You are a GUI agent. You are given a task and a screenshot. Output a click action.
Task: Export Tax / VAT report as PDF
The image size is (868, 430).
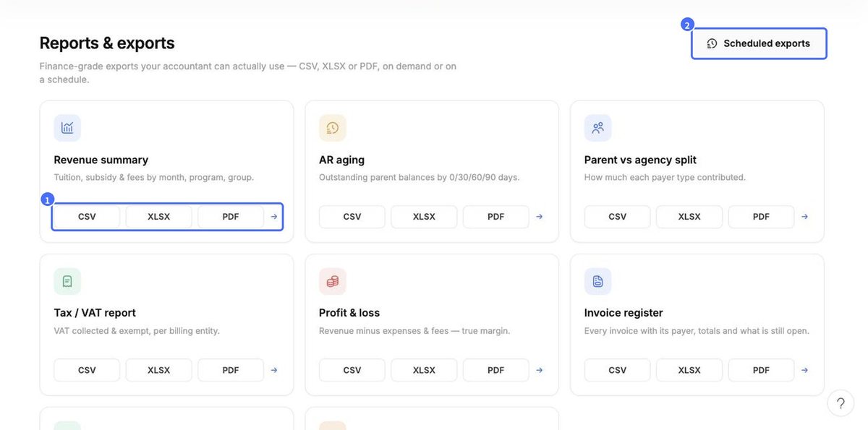pos(231,370)
